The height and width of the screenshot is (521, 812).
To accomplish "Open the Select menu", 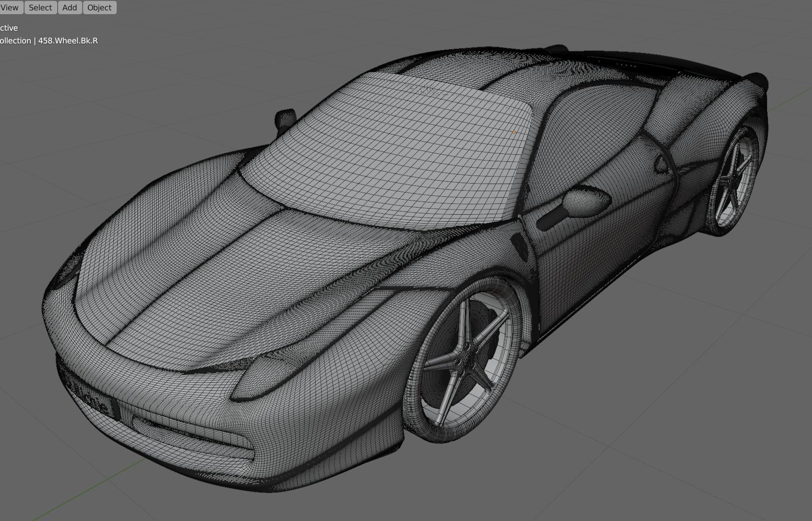I will pos(40,8).
